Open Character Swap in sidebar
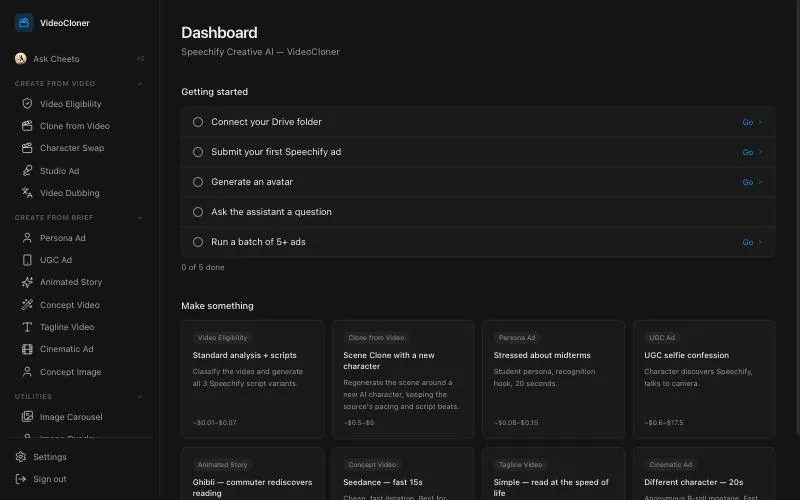The height and width of the screenshot is (500, 800). [72, 148]
